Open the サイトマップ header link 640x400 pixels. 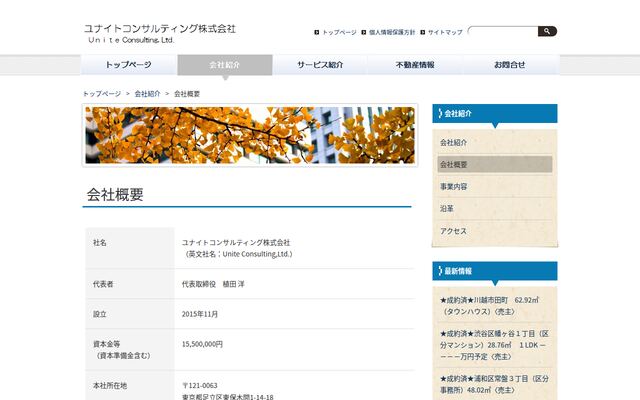point(445,32)
